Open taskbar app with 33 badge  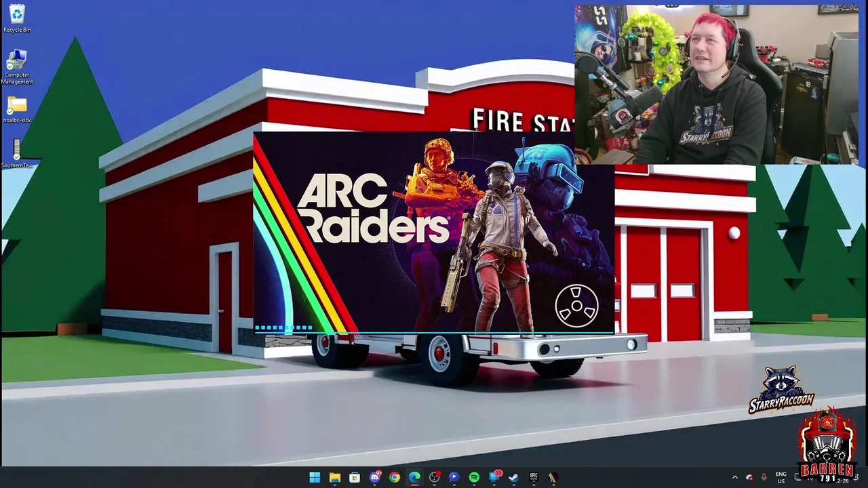click(x=494, y=477)
